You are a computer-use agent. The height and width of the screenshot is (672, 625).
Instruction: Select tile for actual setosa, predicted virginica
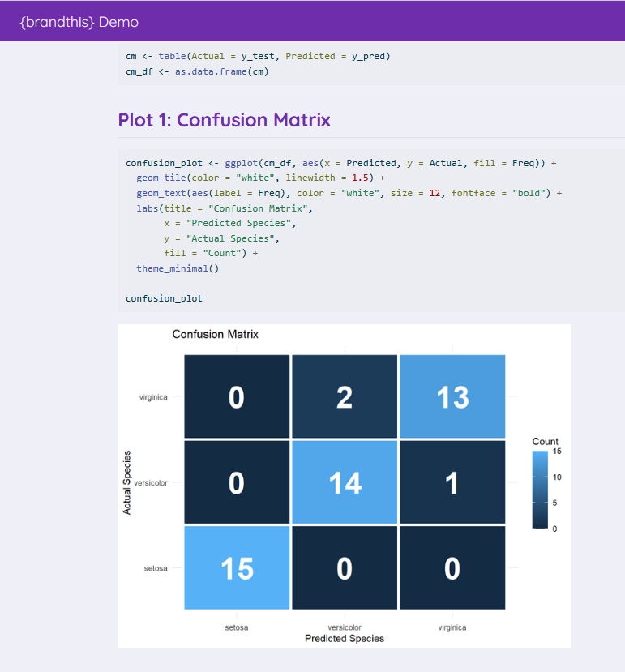(452, 567)
